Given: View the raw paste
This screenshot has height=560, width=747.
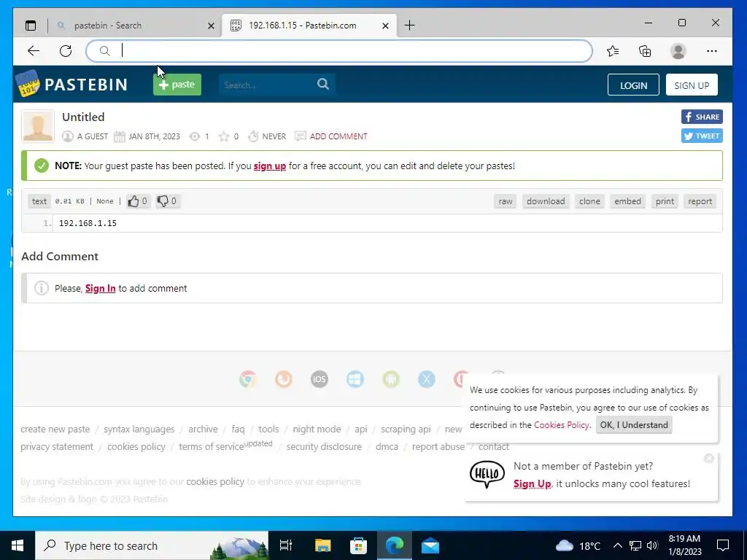Looking at the screenshot, I should pos(506,201).
